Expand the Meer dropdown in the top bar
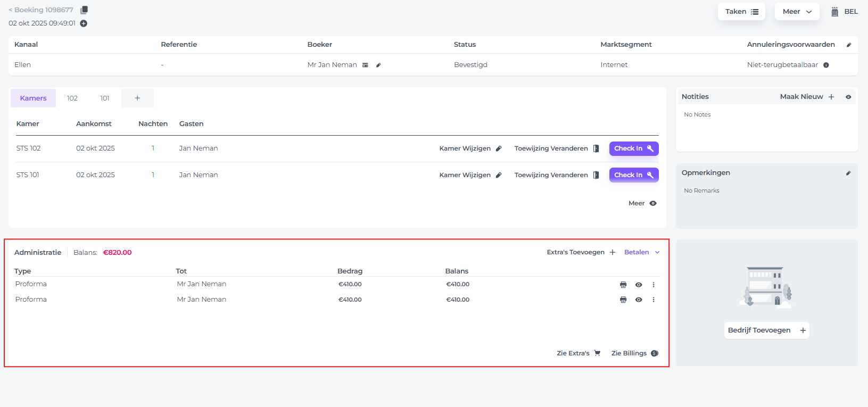 (x=797, y=12)
